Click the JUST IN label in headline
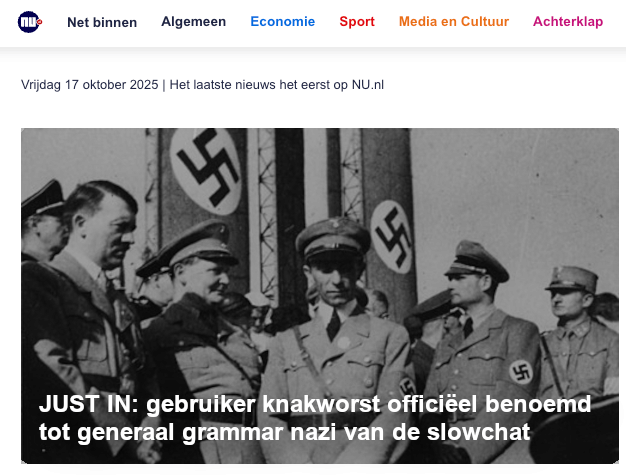 tap(89, 404)
